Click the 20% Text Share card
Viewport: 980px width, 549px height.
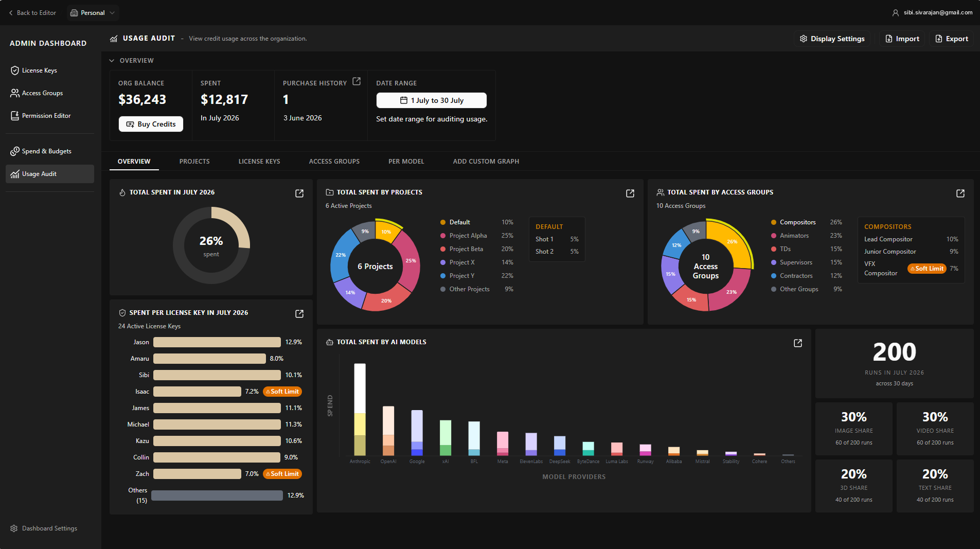(935, 486)
